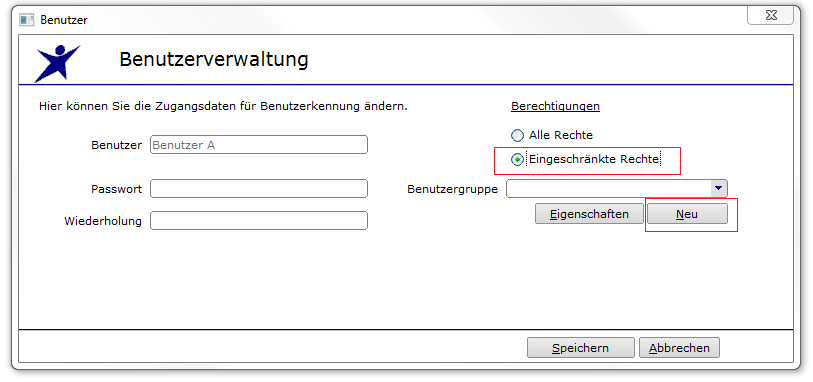Click the Benutzergruppe label
Screen dimensions: 813x382
(x=453, y=189)
